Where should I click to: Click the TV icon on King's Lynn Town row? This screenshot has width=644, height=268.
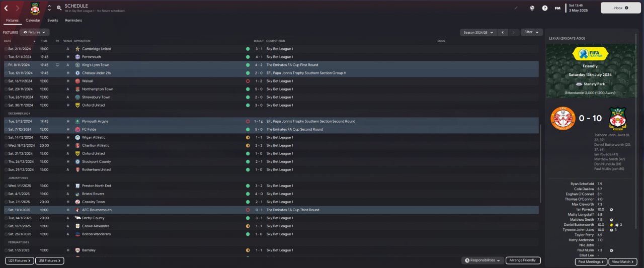57,65
